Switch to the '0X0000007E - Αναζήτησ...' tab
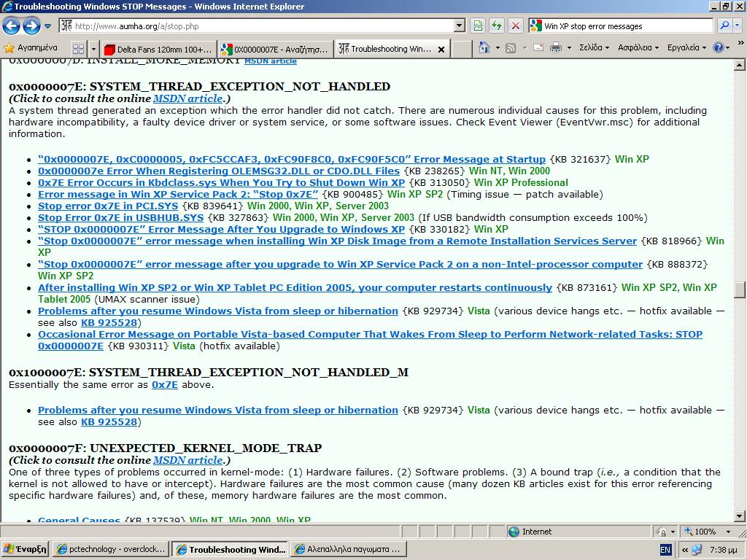 point(275,49)
